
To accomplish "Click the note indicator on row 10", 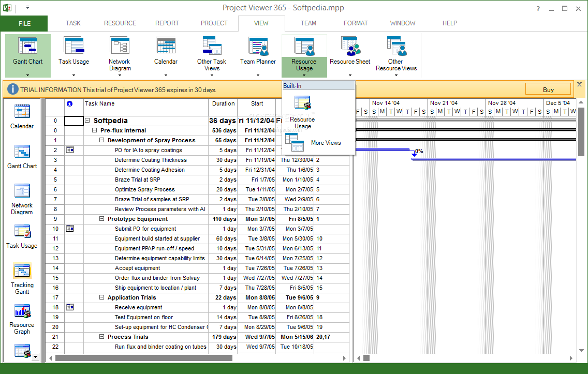I will click(x=70, y=229).
